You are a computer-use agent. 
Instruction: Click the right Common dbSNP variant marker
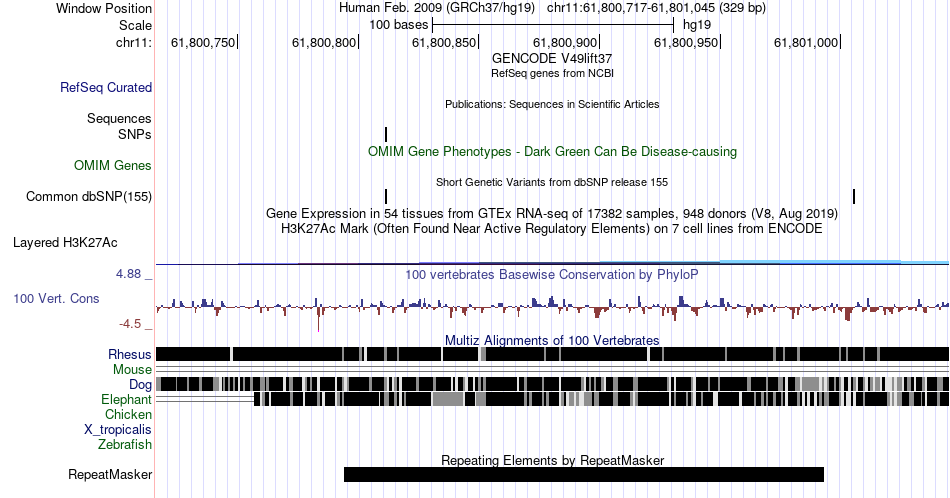pos(854,196)
